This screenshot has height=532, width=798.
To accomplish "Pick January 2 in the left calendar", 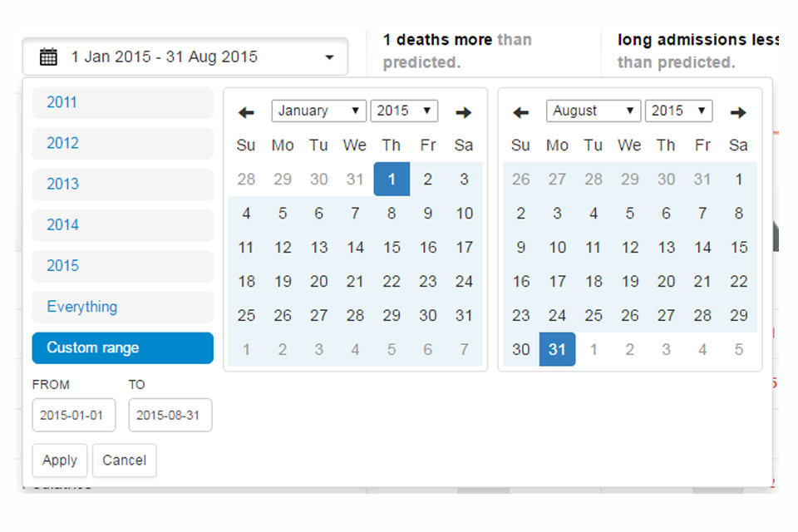I will [x=428, y=180].
